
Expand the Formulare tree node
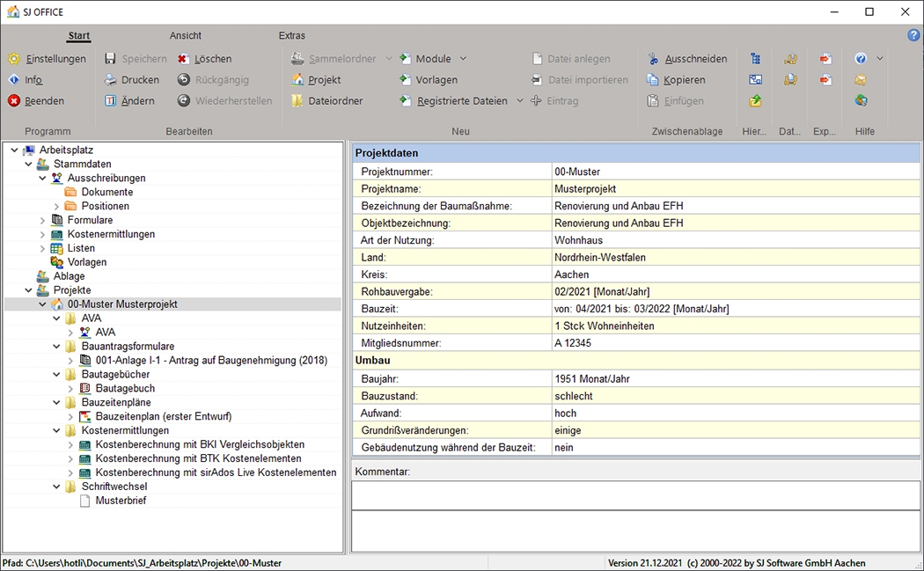point(42,220)
